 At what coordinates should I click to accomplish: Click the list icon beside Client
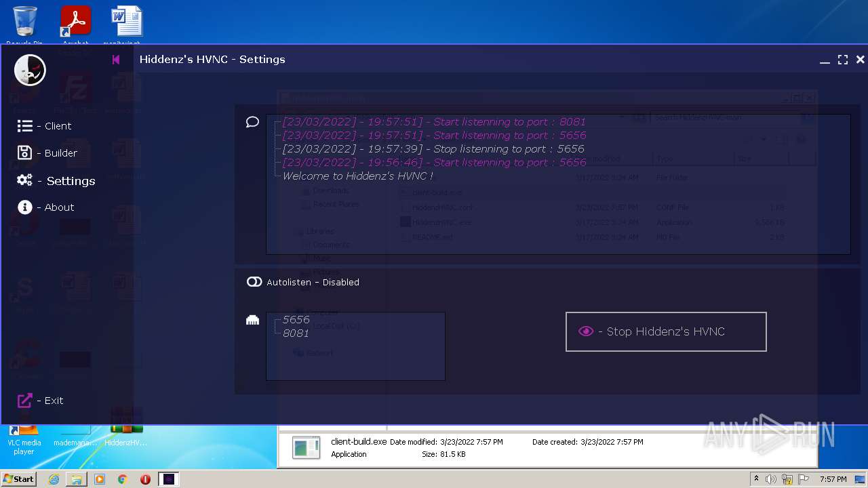point(25,126)
